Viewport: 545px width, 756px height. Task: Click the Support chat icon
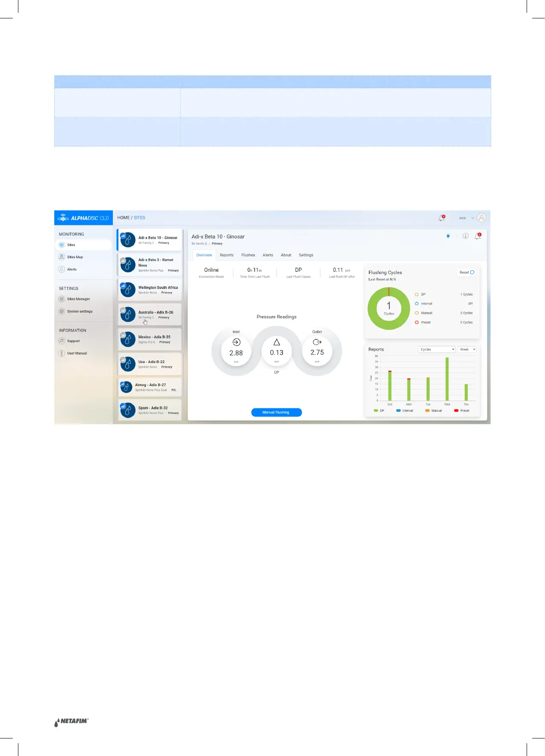62,341
